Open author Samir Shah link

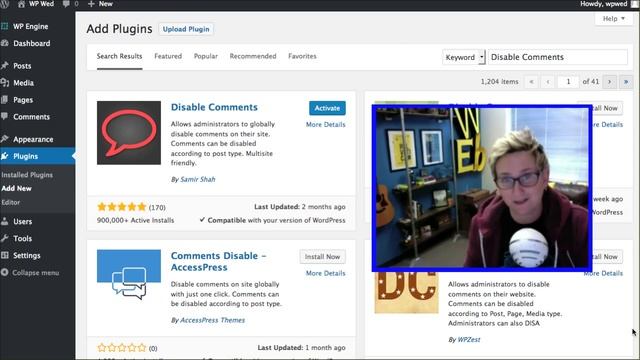pos(198,179)
